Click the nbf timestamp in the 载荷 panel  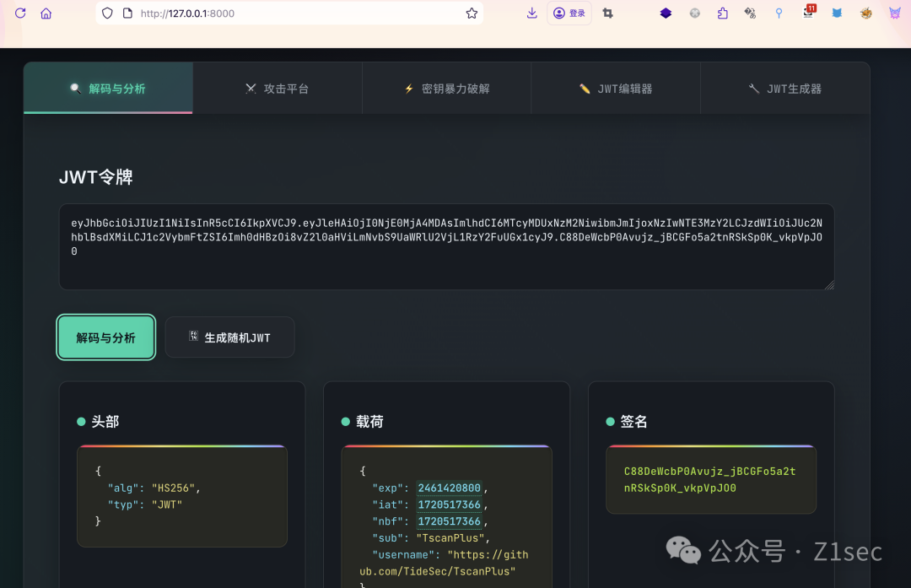449,521
